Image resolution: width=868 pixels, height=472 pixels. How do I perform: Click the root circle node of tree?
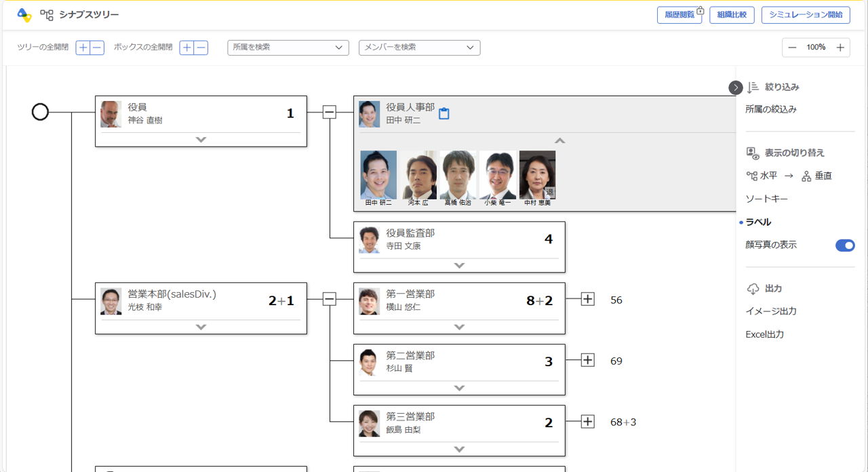40,112
